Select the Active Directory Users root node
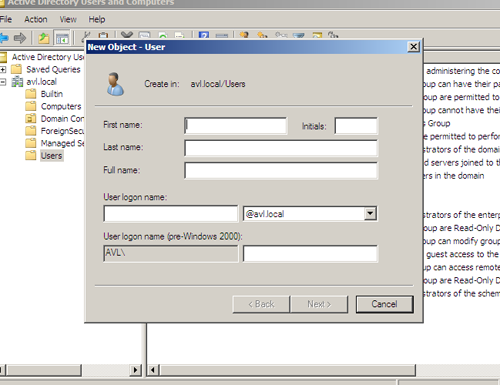The height and width of the screenshot is (385, 500). point(48,57)
